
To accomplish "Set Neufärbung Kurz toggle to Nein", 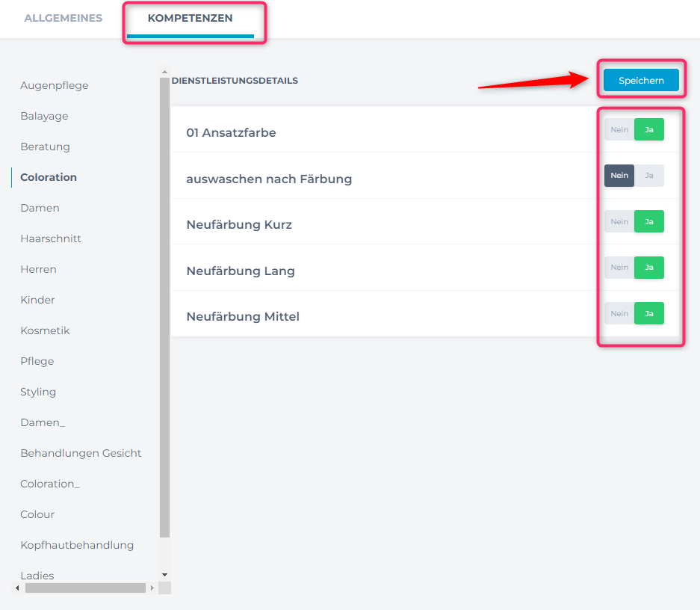I will 619,222.
